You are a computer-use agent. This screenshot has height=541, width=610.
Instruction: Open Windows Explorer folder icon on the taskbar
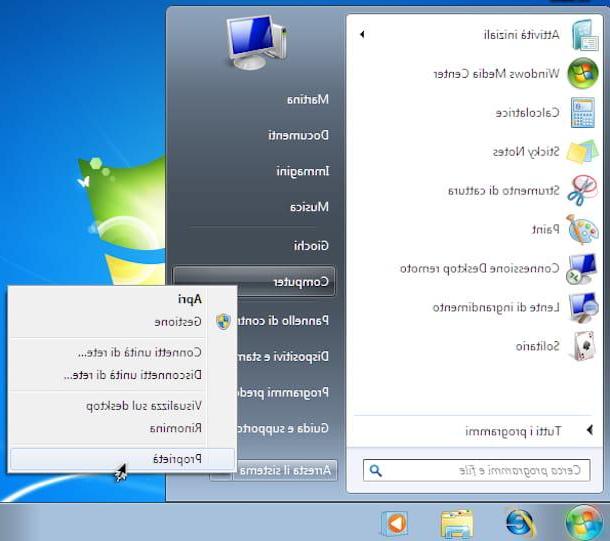[457, 524]
